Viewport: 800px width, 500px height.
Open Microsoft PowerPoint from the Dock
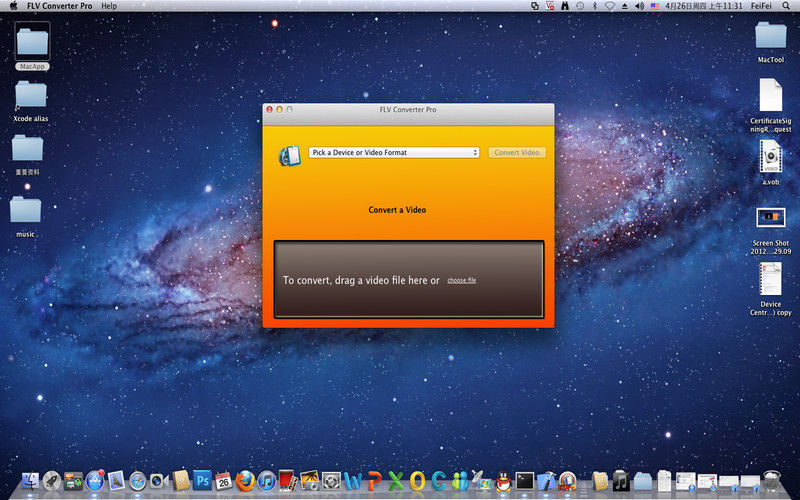tap(374, 481)
